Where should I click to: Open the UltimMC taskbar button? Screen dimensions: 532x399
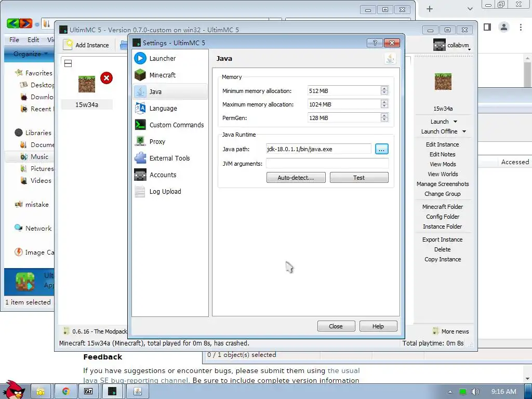pos(112,392)
